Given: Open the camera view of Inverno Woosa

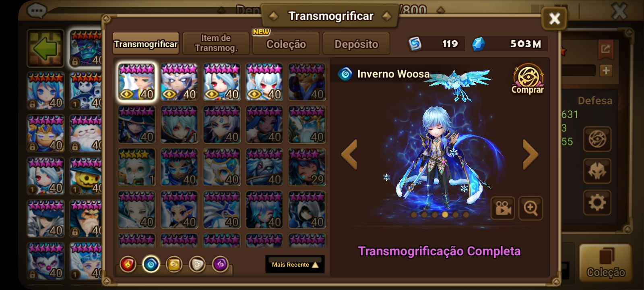Looking at the screenshot, I should tap(503, 208).
